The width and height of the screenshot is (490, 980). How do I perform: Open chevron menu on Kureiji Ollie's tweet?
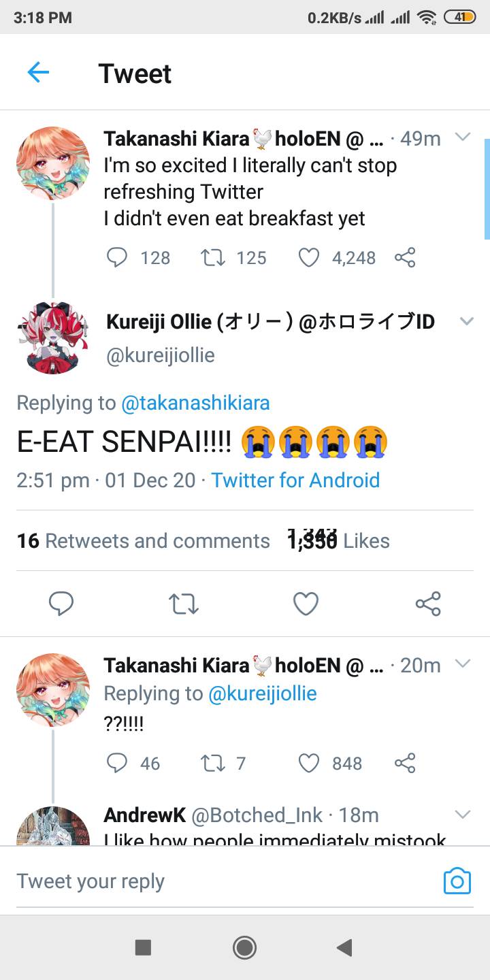pos(466,321)
